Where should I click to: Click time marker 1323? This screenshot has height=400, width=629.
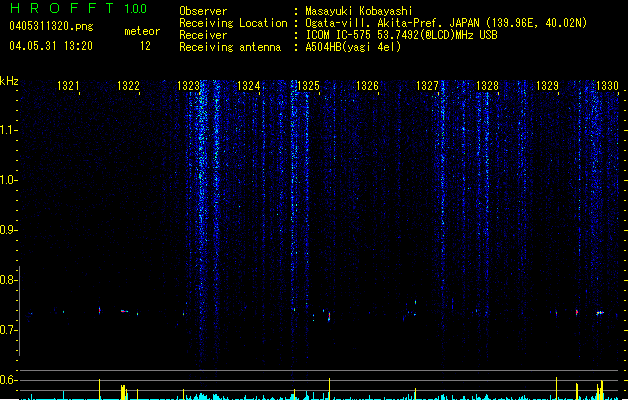click(188, 86)
